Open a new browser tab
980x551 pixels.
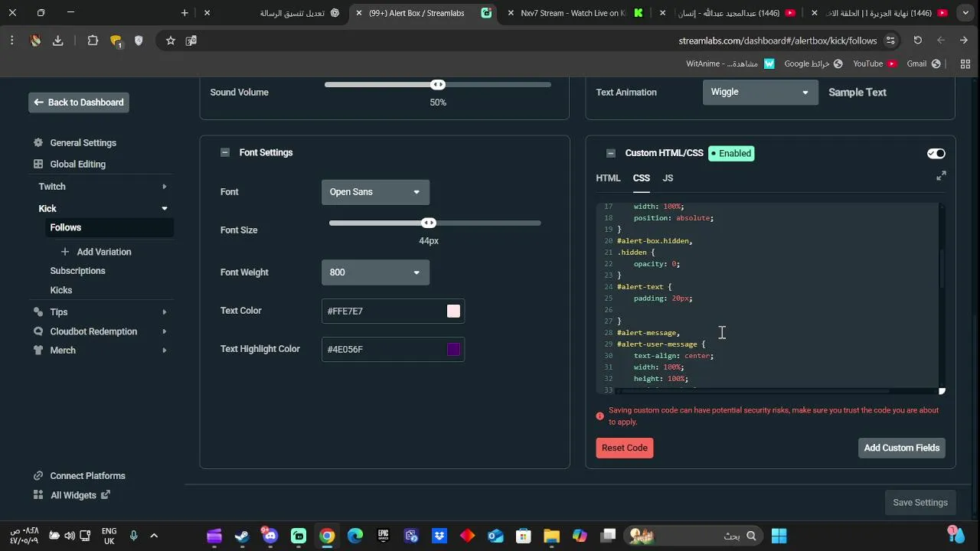click(x=185, y=13)
